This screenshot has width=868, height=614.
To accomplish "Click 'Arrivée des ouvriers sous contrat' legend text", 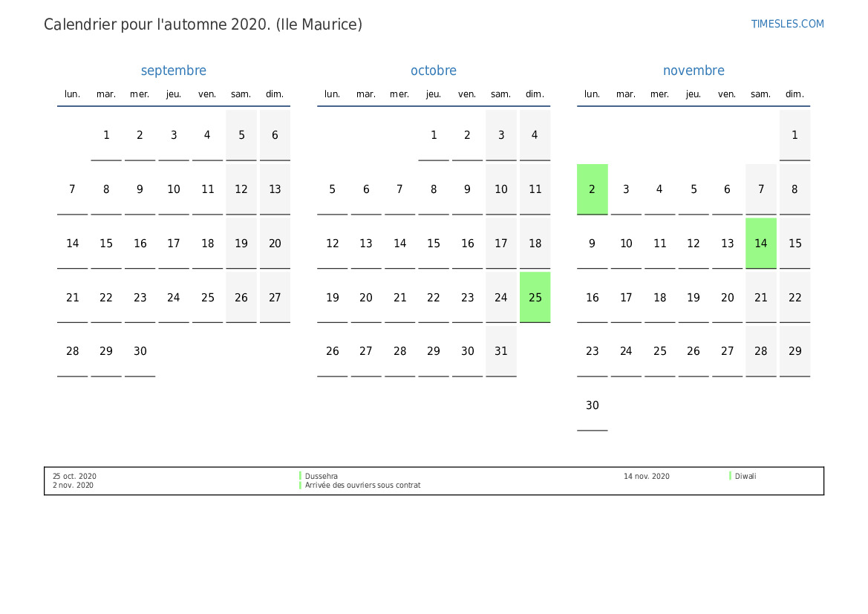I will pos(362,486).
